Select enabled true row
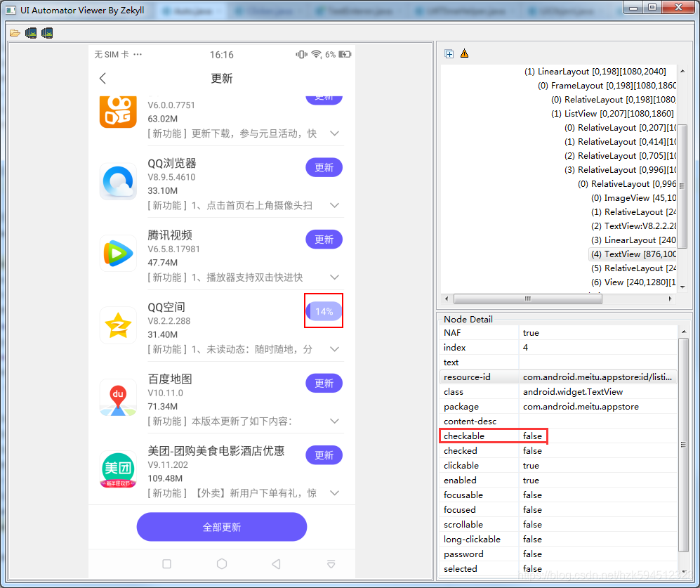The image size is (700, 588). pyautogui.click(x=558, y=481)
